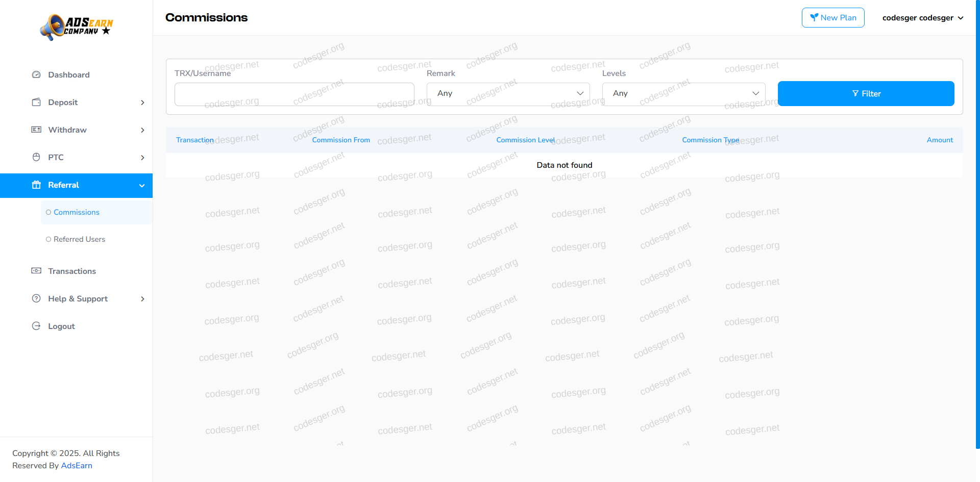Expand the Withdraw submenu chevron
Viewport: 980px width, 482px height.
point(142,130)
